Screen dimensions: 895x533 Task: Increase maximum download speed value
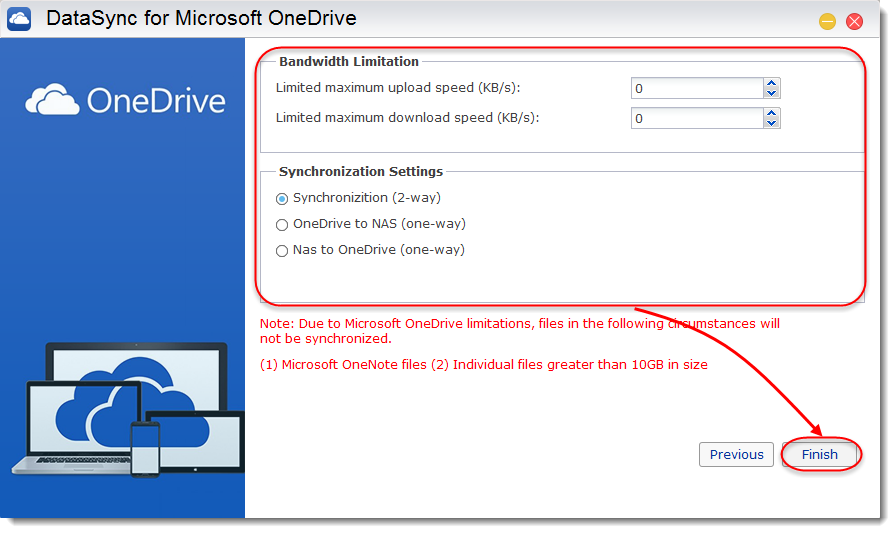click(772, 113)
